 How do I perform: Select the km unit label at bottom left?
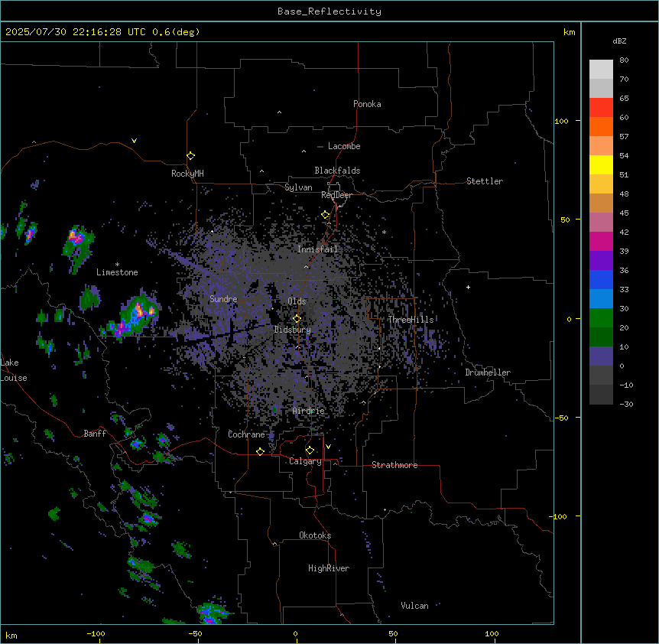(11, 636)
